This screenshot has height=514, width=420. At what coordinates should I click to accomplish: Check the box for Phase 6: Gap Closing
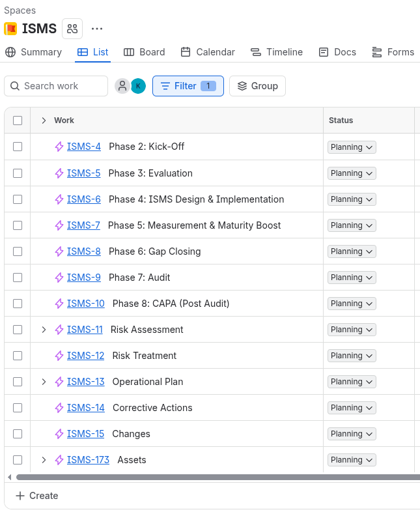click(x=18, y=251)
